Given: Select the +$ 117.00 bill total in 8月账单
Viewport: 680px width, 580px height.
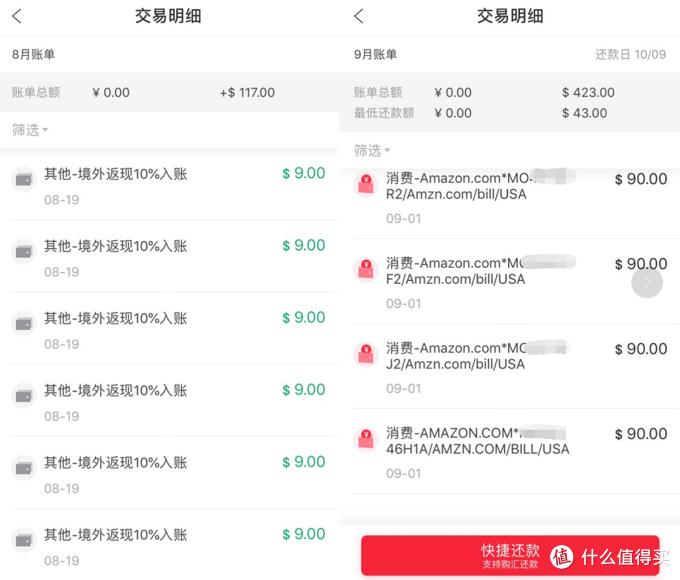Looking at the screenshot, I should [247, 92].
